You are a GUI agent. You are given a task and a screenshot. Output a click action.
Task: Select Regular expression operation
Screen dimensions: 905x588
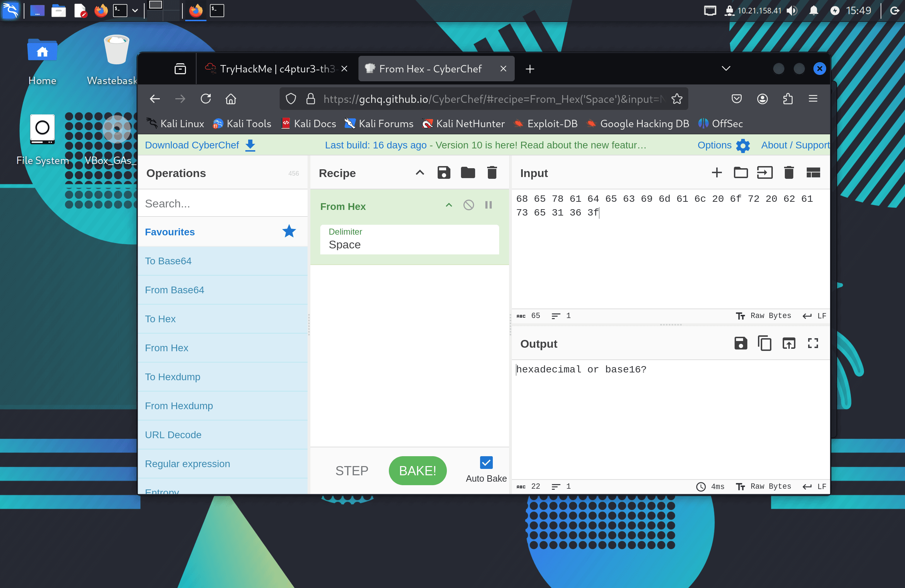[x=222, y=464]
